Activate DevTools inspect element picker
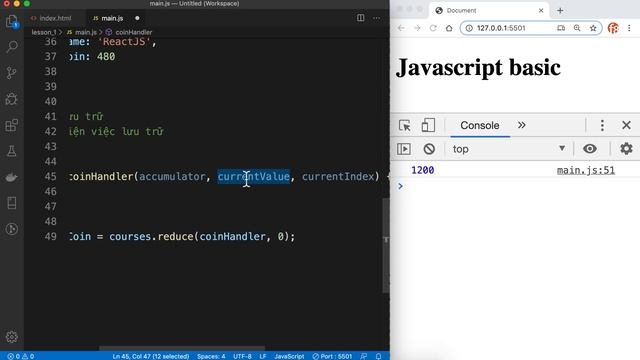Viewport: 640px width, 360px height. (404, 125)
